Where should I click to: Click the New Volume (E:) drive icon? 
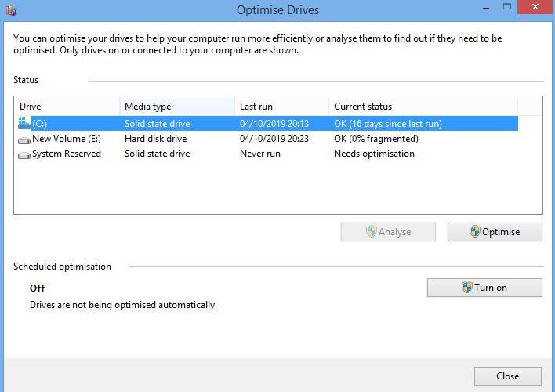point(24,139)
